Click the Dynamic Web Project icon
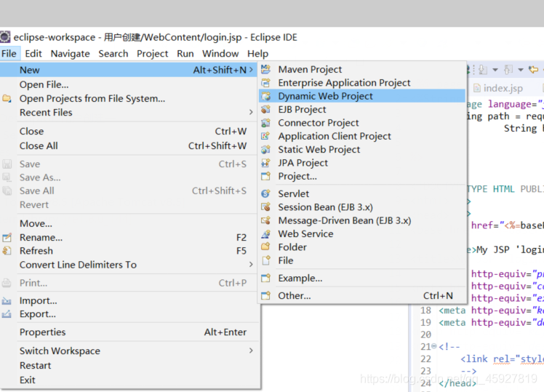The width and height of the screenshot is (544, 392). (266, 96)
